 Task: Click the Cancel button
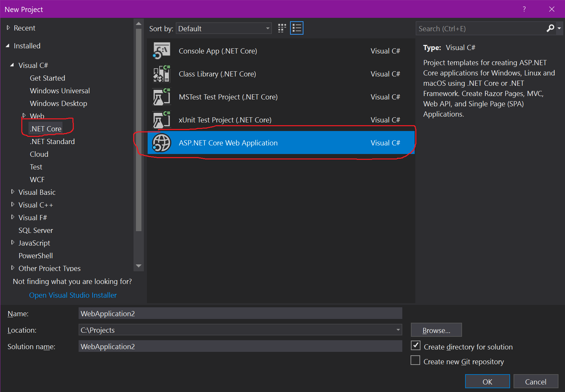[536, 381]
